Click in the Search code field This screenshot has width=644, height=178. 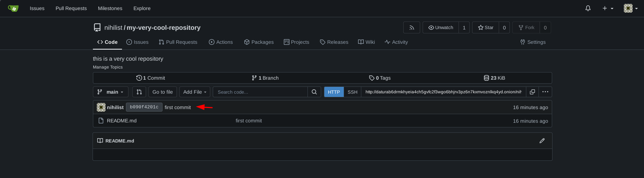260,92
